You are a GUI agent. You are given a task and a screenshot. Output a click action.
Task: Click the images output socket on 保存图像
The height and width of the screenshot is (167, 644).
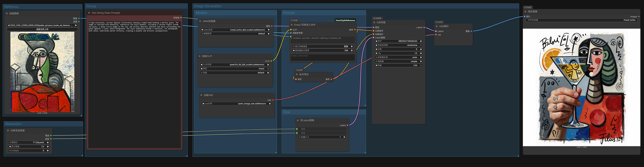click(639, 16)
